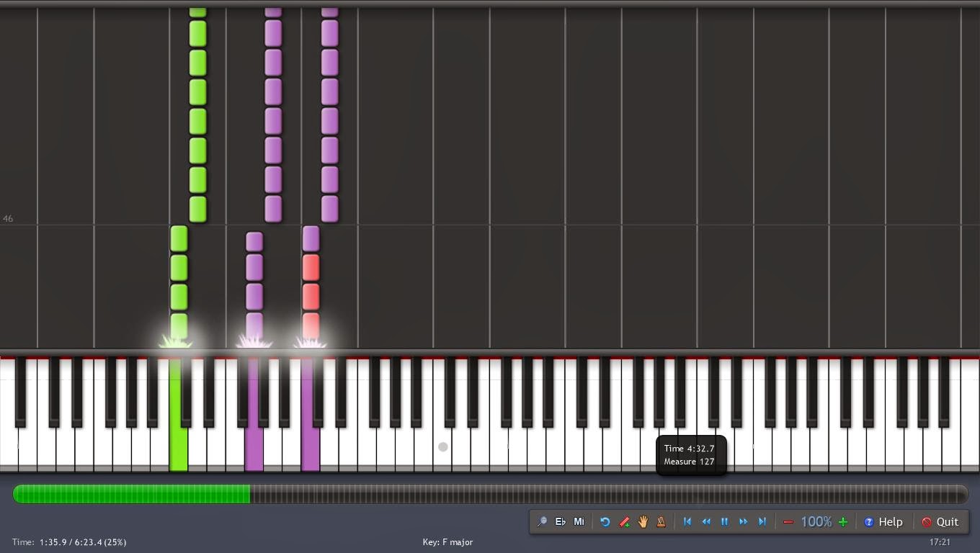Image resolution: width=980 pixels, height=553 pixels.
Task: Enable solfège note names via the Mi icon
Action: tap(579, 521)
